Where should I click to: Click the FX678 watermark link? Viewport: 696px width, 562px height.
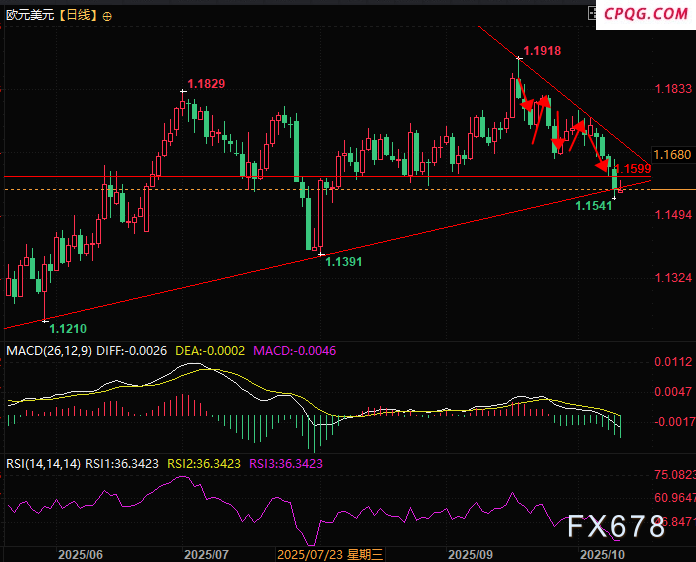point(615,527)
